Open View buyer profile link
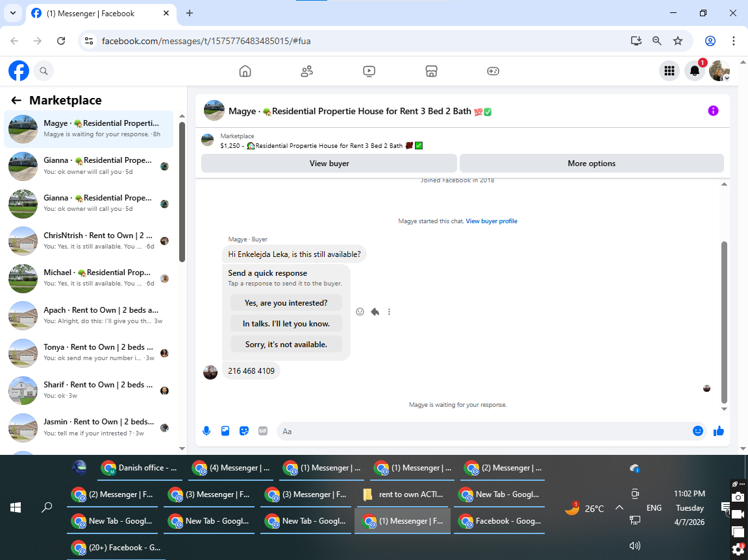The width and height of the screenshot is (748, 560). pyautogui.click(x=492, y=221)
